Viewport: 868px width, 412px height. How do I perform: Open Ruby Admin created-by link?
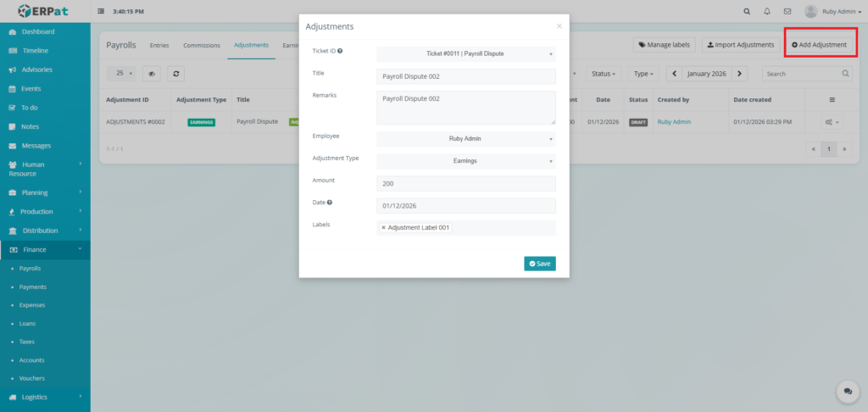[674, 122]
